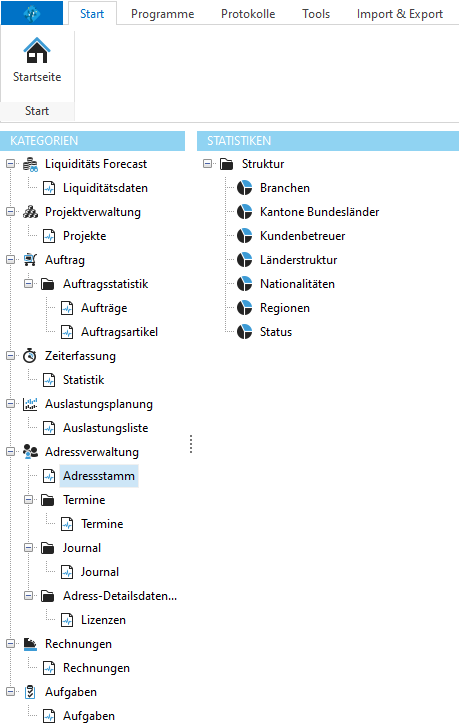Collapse the Adress-Detailsdaten folder node
459x728 pixels.
click(x=28, y=595)
